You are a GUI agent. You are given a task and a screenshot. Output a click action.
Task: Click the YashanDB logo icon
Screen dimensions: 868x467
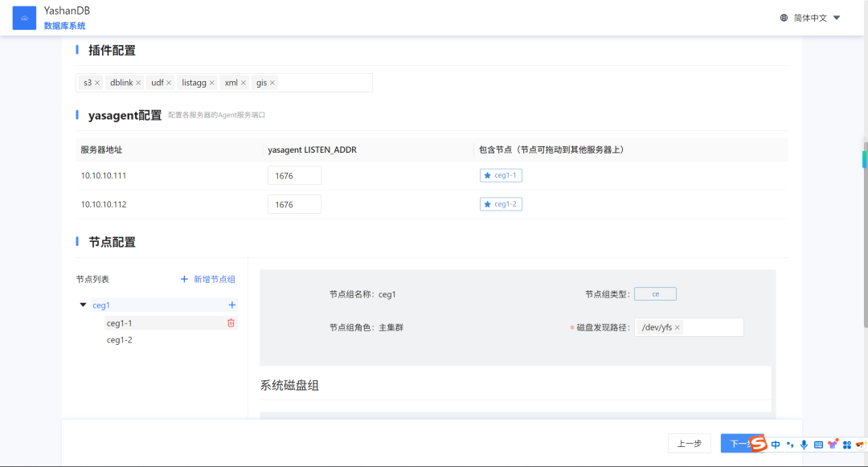(24, 18)
